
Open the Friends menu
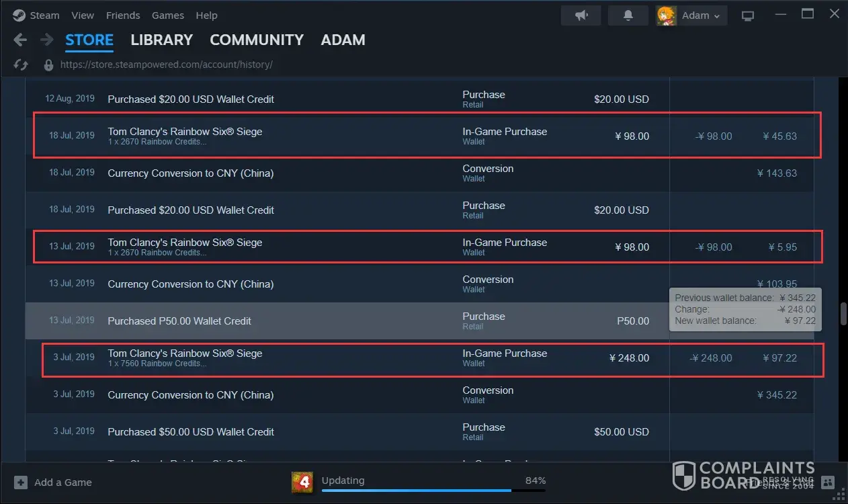tap(123, 15)
